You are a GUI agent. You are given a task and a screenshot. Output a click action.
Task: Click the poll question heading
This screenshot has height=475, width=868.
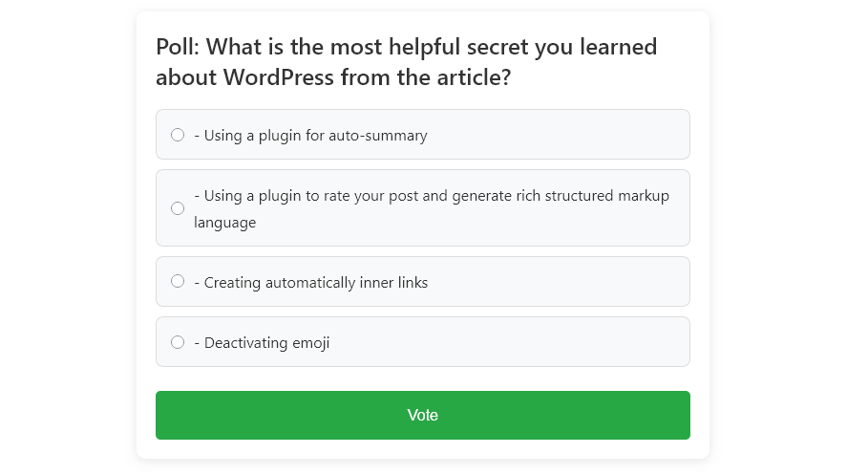pos(407,61)
